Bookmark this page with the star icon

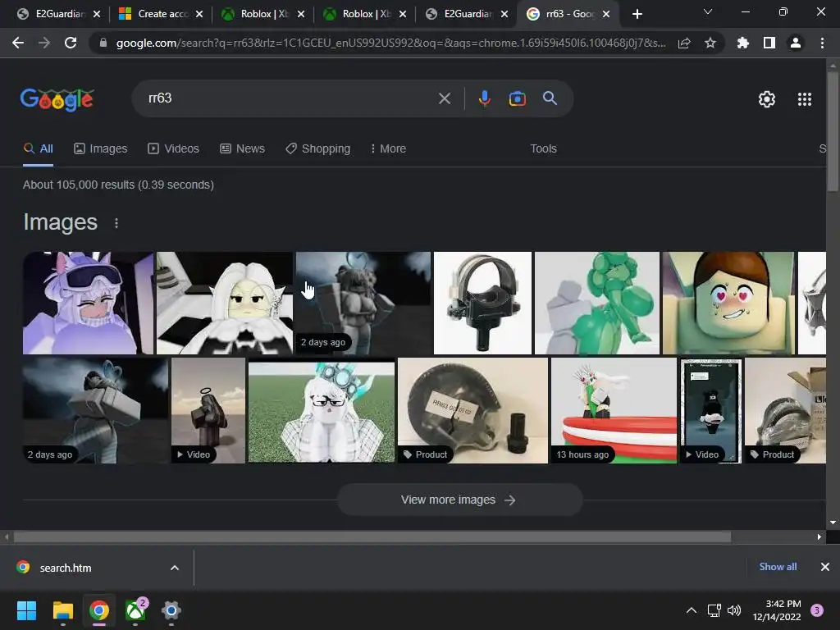(710, 43)
